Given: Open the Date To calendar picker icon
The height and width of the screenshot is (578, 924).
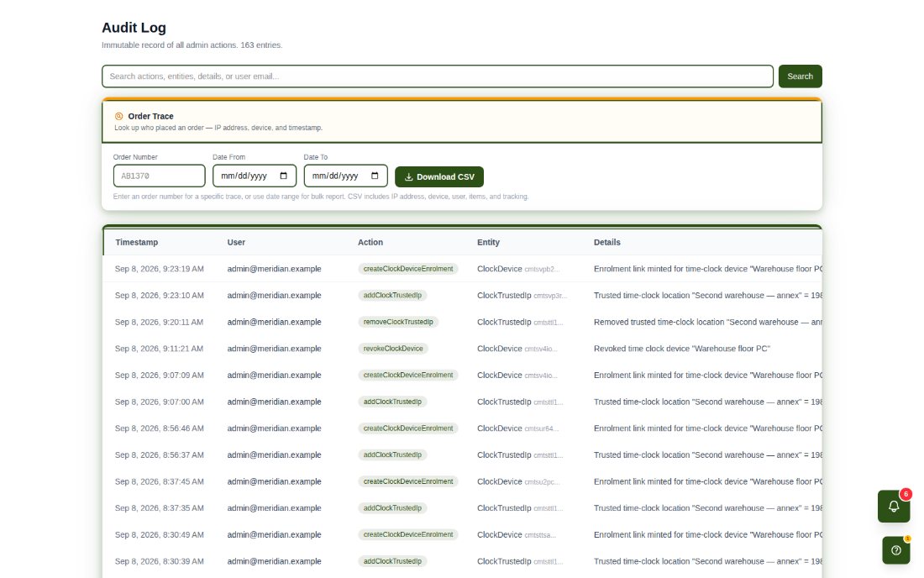Looking at the screenshot, I should click(375, 176).
